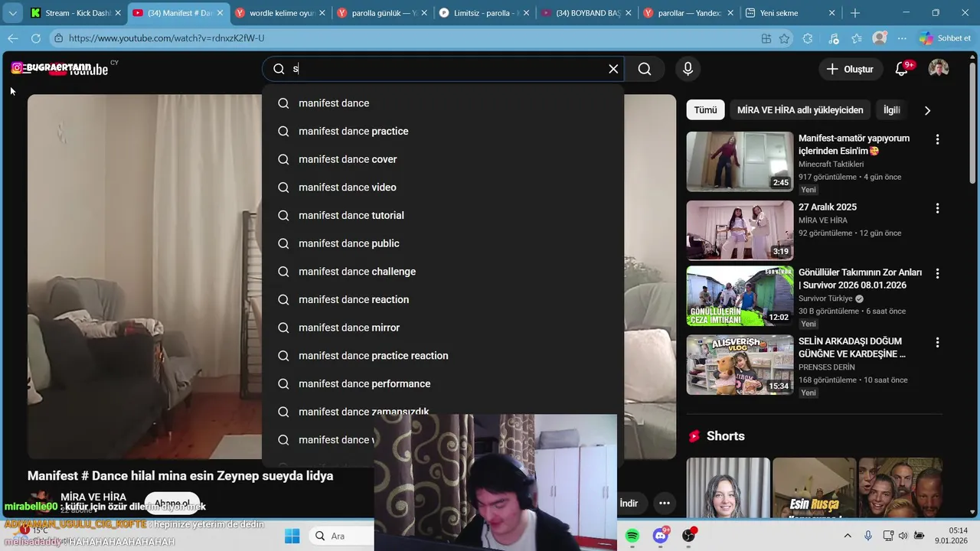980x551 pixels.
Task: Open 27 Aralık 2025 video thumbnail
Action: point(740,230)
